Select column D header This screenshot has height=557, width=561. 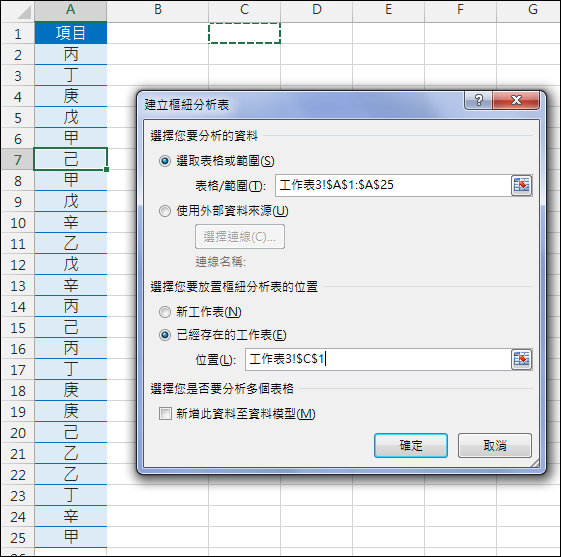316,10
